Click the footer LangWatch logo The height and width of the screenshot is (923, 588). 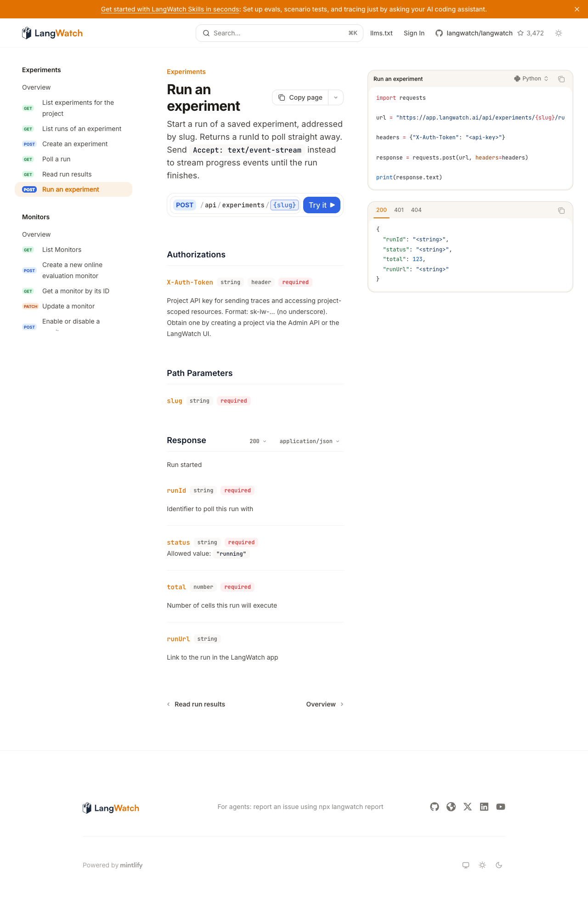(x=111, y=808)
